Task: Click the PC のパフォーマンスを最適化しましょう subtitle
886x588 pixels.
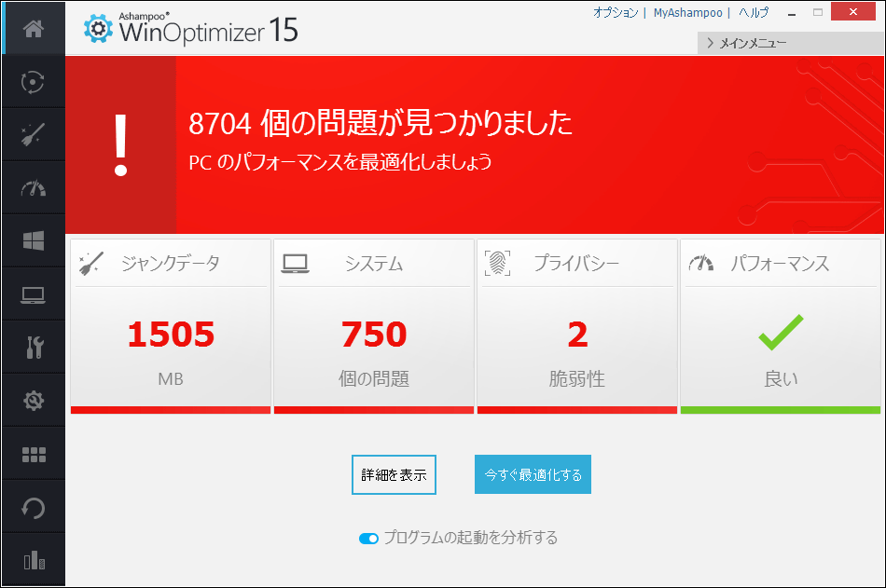Action: click(340, 162)
